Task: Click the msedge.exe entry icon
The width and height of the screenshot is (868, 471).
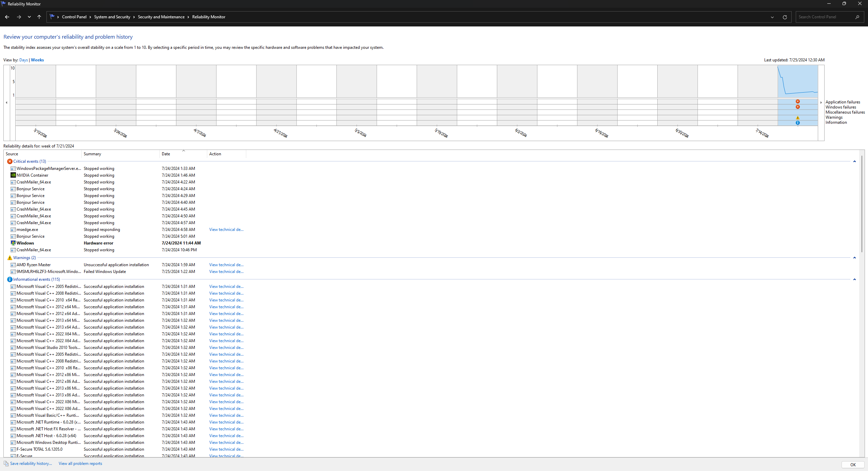Action: [13, 230]
